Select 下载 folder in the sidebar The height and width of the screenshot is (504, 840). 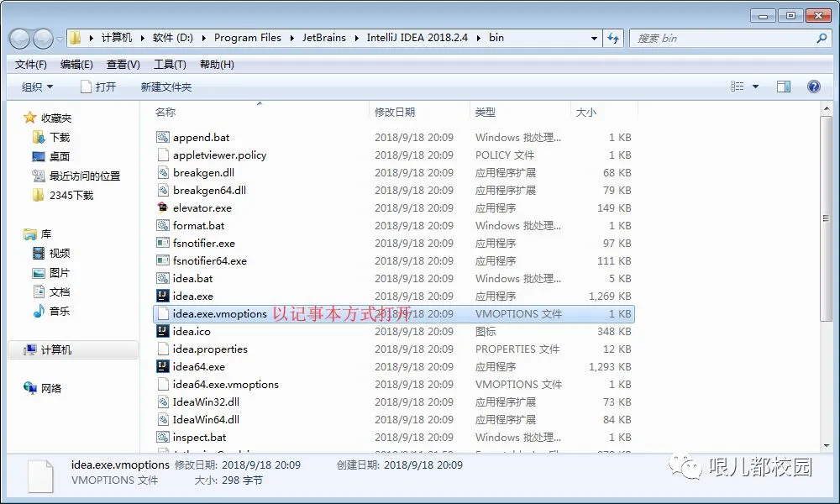51,137
